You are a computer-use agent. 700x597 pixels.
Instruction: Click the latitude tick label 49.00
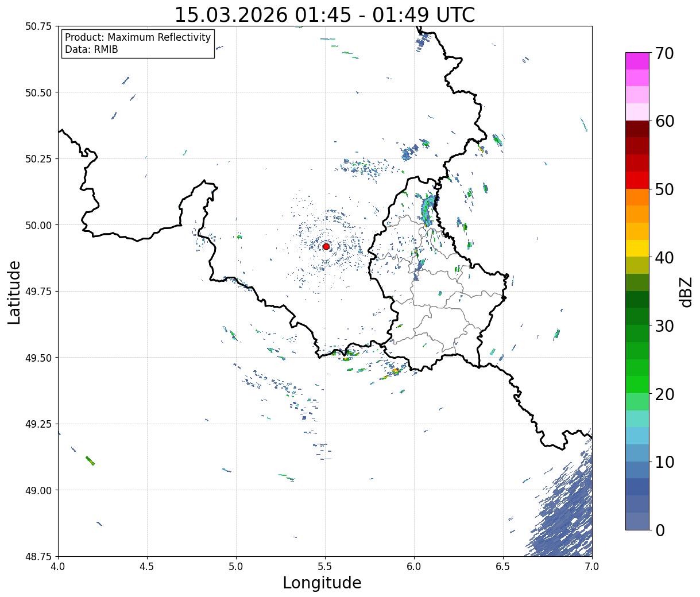pos(38,490)
